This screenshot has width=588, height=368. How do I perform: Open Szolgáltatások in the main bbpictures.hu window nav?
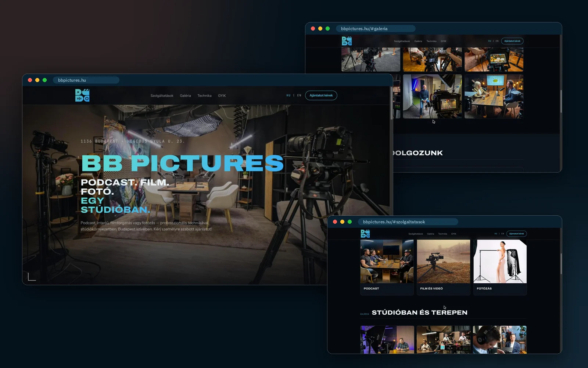point(162,96)
